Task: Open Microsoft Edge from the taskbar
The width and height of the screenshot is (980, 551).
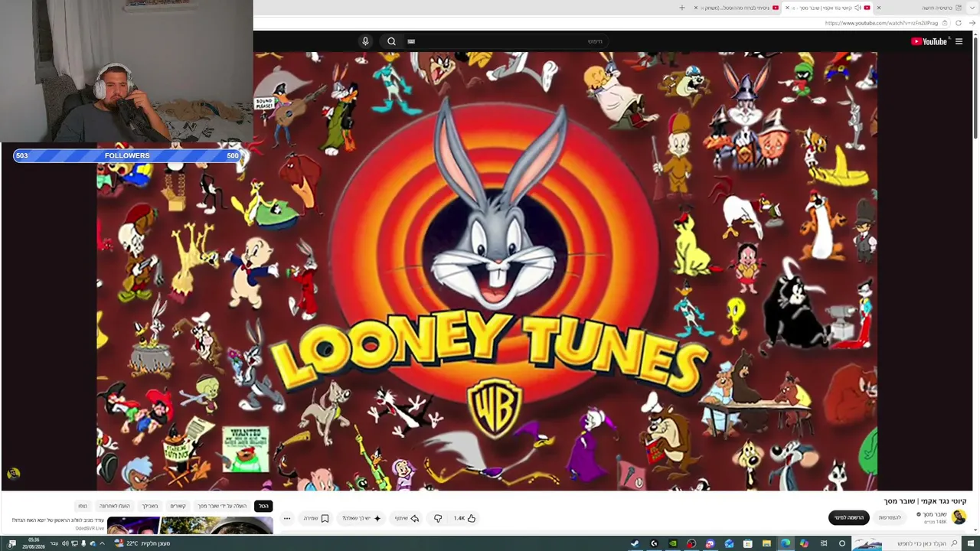Action: [x=785, y=543]
